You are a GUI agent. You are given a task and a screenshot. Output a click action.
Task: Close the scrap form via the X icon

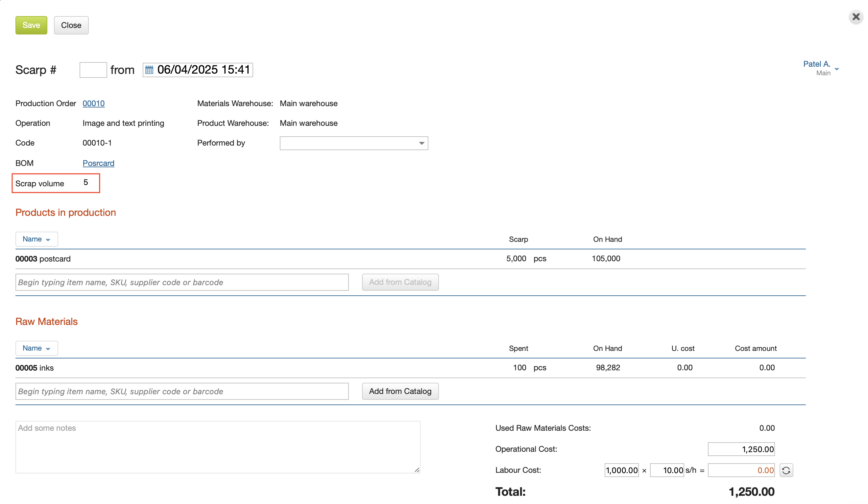[856, 16]
